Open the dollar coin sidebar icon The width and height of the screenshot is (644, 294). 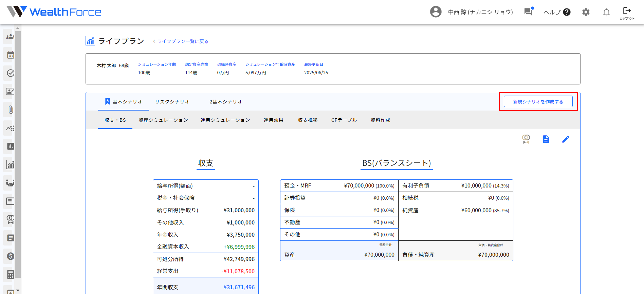tap(10, 256)
